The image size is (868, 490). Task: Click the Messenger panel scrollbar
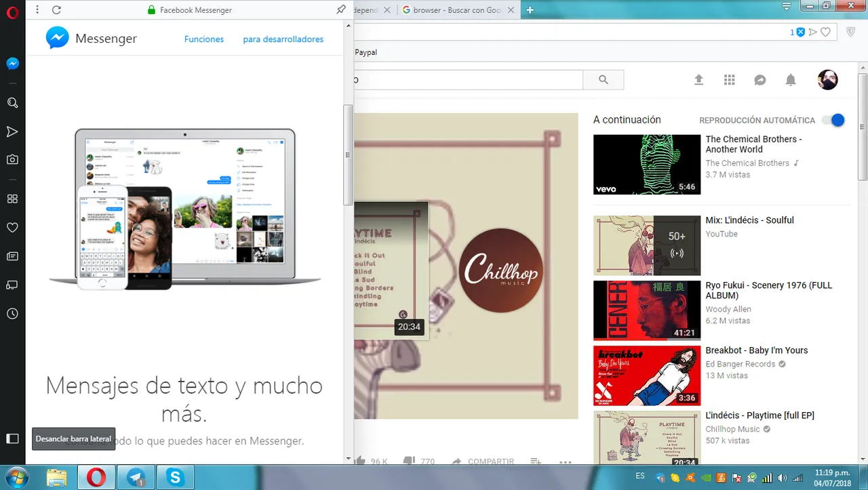pos(349,155)
